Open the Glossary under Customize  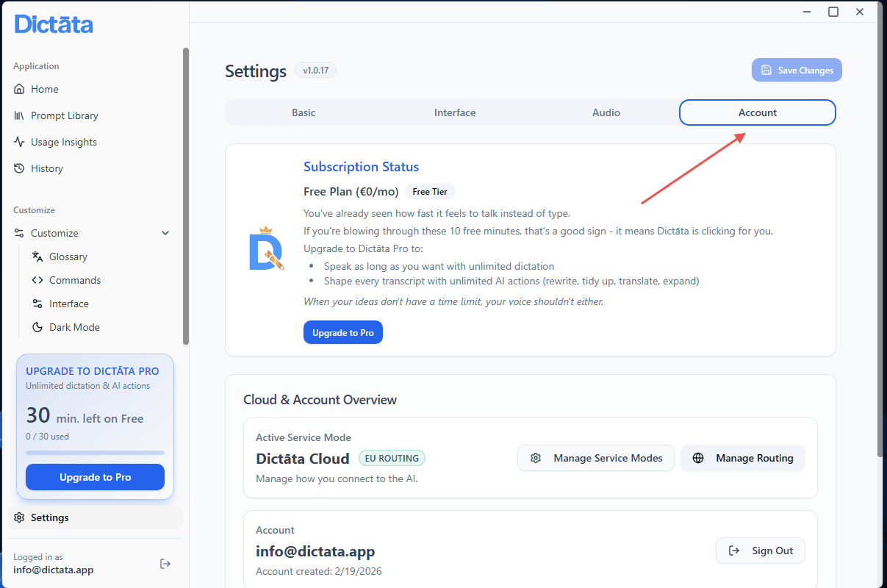(68, 257)
